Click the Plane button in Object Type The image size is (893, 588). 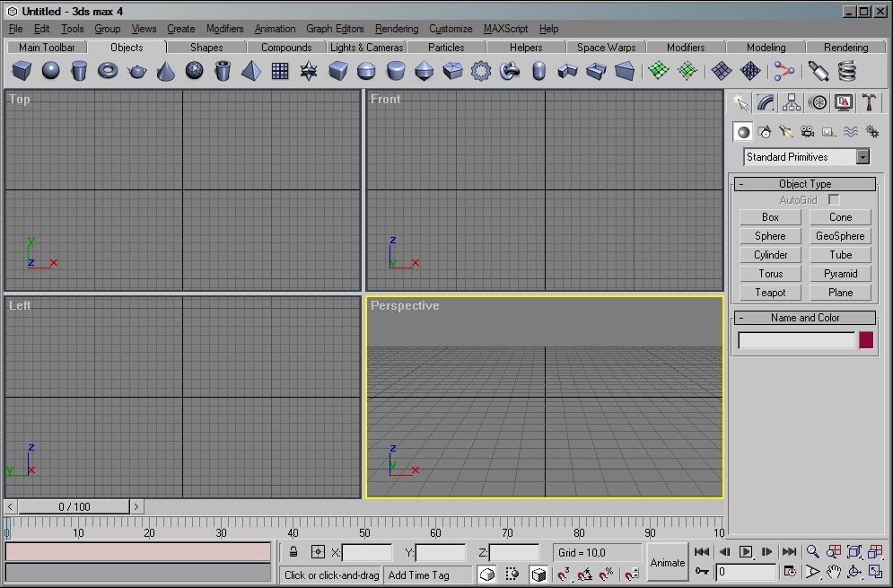tap(840, 293)
